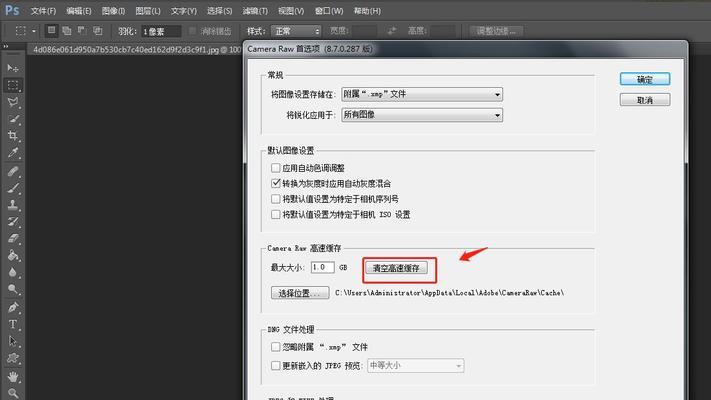Click the 最大大小 cache size field
The width and height of the screenshot is (711, 400).
coord(322,268)
